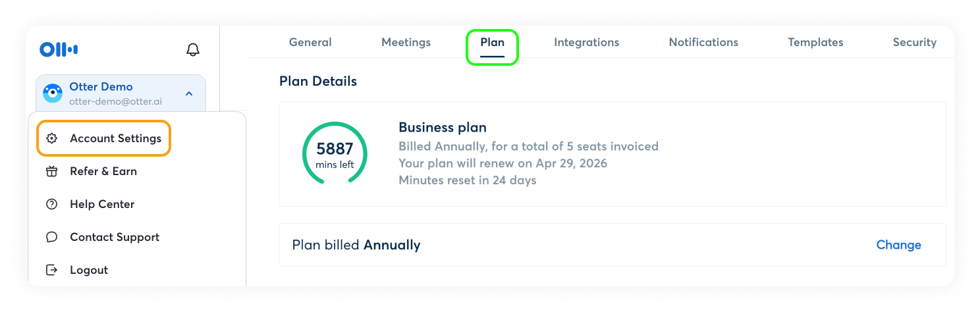Screen dimensions: 980x312
Task: Click the Refer & Earn gift icon
Action: 52,171
